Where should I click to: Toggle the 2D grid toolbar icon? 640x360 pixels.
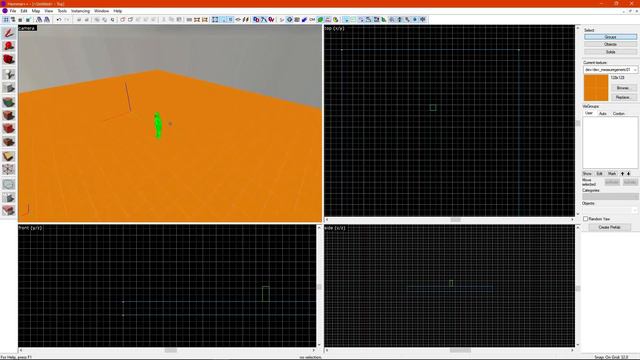[x=6, y=20]
